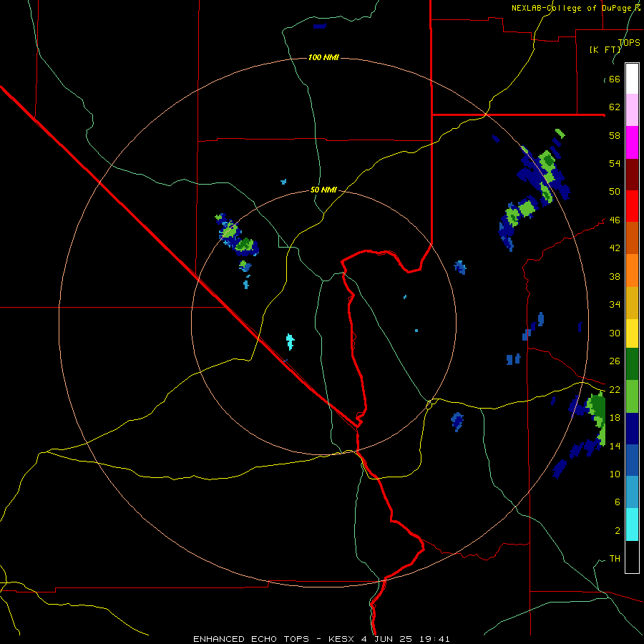Click the legend value "TH"

pos(615,559)
